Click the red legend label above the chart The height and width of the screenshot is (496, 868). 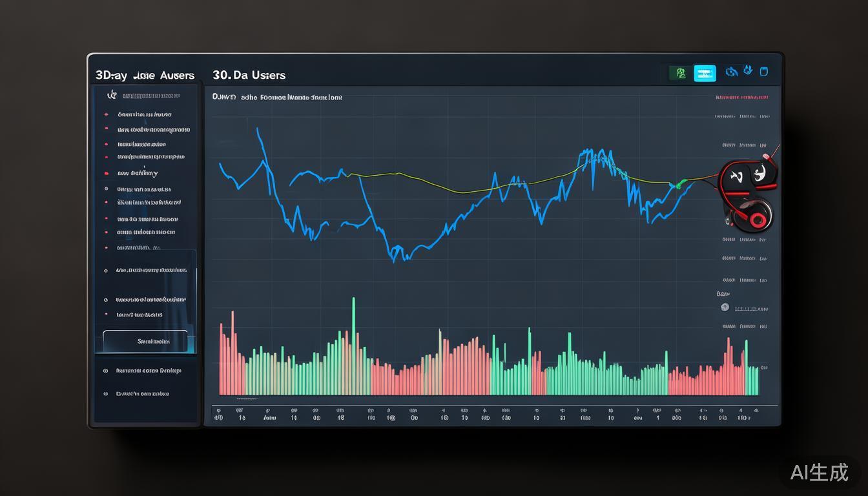[x=742, y=98]
